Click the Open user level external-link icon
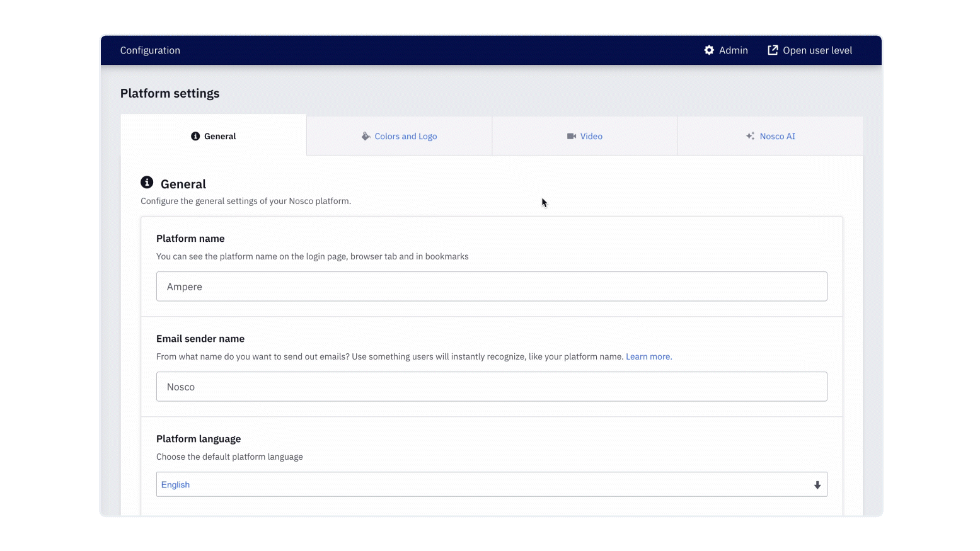This screenshot has width=980, height=551. coord(773,50)
